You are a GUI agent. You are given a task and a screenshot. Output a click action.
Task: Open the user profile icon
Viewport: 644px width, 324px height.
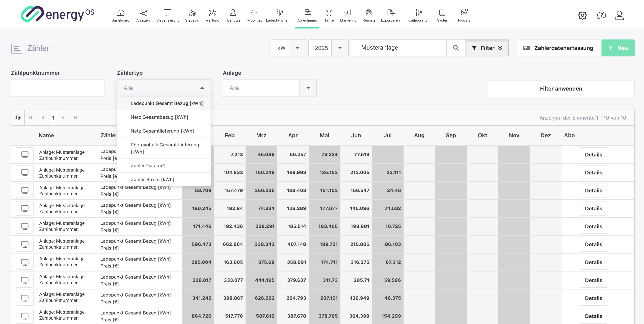(x=619, y=15)
